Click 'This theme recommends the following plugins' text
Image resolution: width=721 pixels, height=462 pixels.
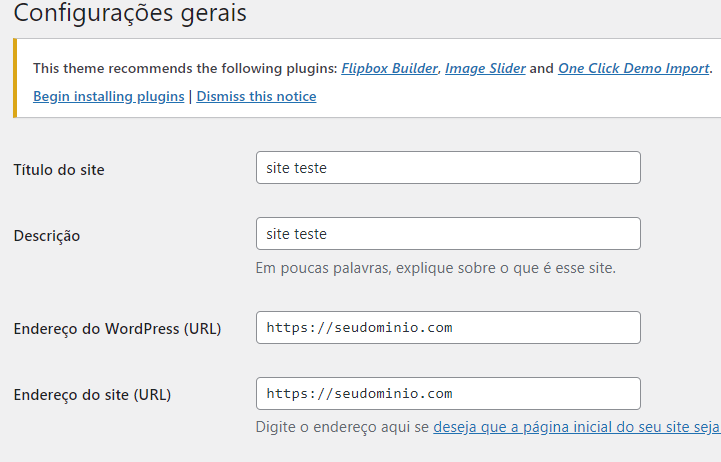click(x=185, y=69)
